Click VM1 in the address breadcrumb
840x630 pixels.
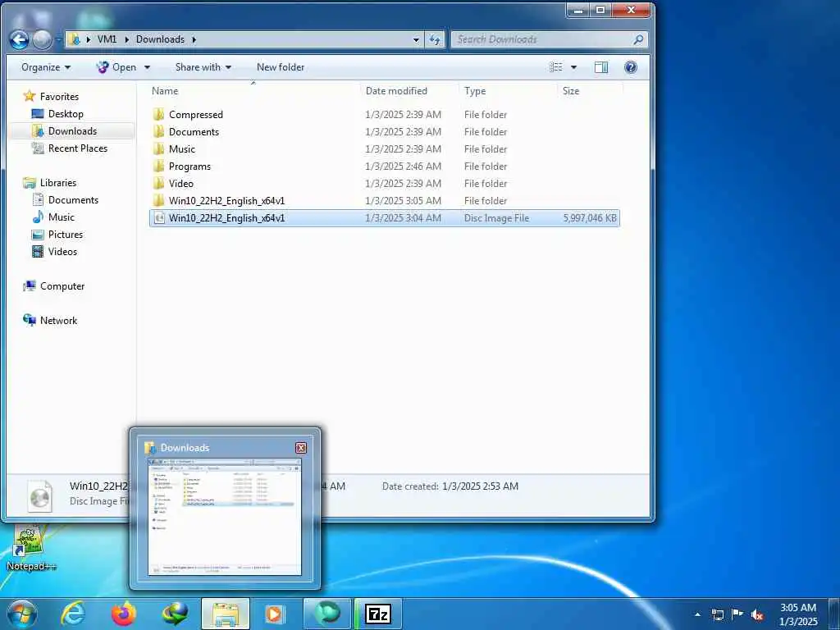[x=107, y=39]
